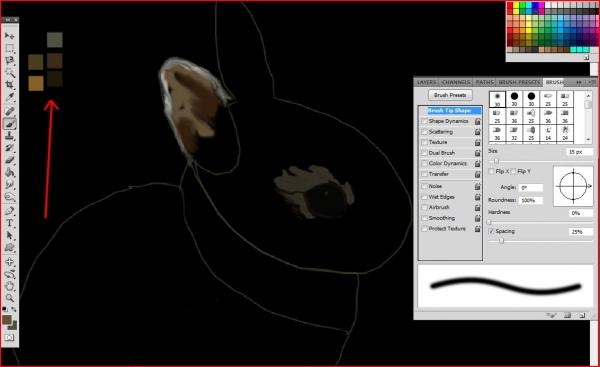The height and width of the screenshot is (367, 600).
Task: Switch to the Layers tab
Action: 427,82
